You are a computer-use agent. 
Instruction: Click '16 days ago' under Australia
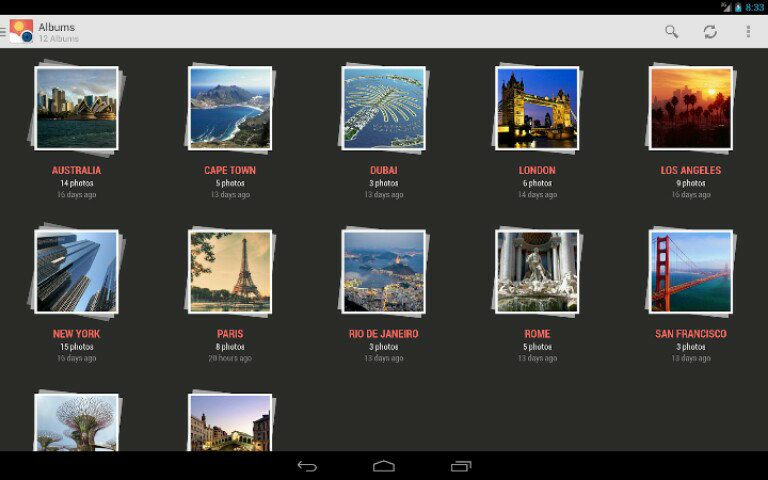tap(76, 195)
